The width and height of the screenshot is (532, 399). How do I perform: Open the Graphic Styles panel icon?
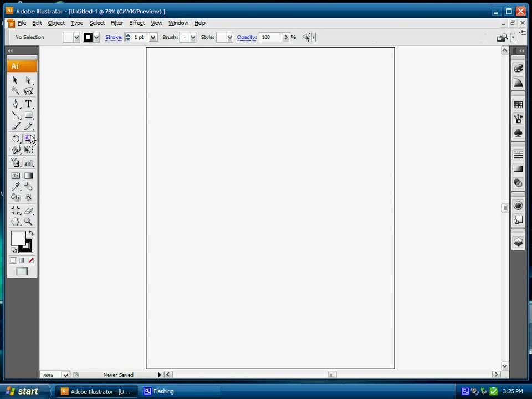click(x=518, y=220)
